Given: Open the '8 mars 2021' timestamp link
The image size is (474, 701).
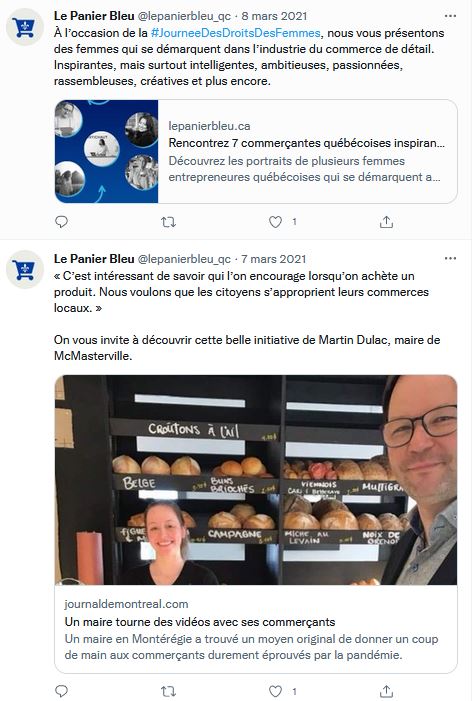Looking at the screenshot, I should point(274,16).
